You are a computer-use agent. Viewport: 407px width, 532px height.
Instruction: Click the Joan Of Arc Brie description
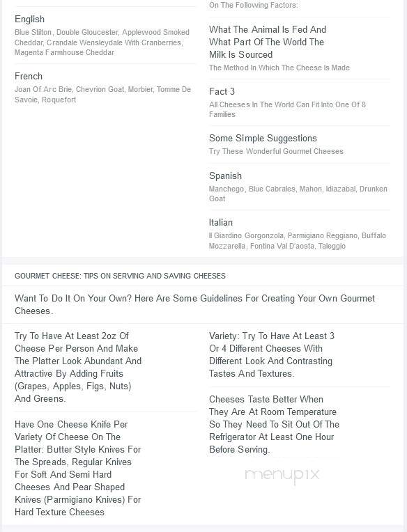pos(102,94)
